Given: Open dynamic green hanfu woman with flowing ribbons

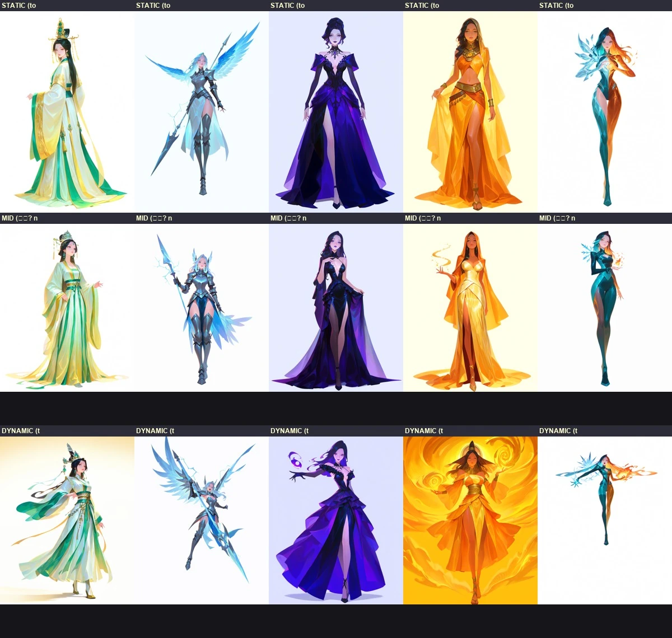Looking at the screenshot, I should click(67, 520).
